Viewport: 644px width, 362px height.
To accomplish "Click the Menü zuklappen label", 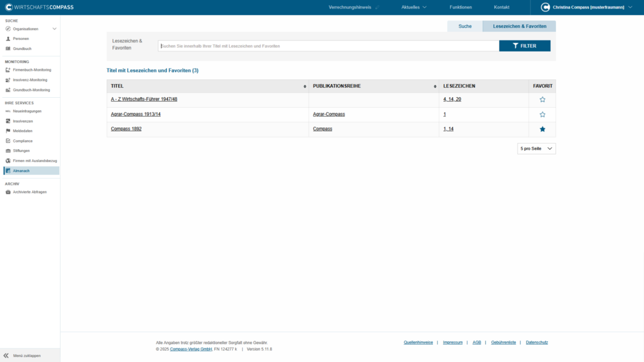I will pos(27,355).
